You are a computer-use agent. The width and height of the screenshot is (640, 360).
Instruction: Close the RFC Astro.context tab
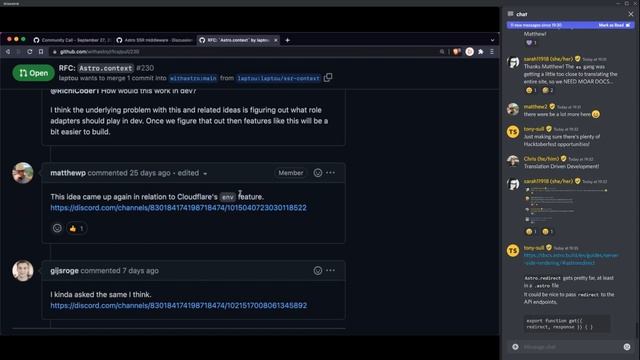[276, 40]
